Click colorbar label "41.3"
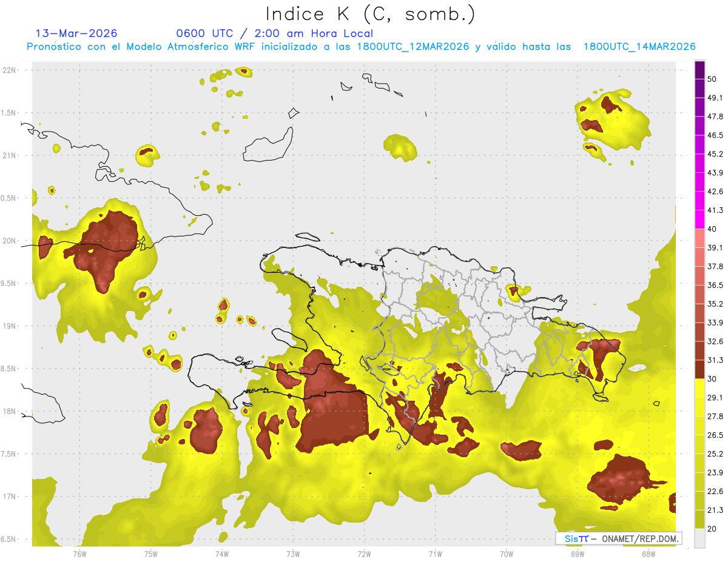Viewport: 728px width, 562px height. [715, 210]
